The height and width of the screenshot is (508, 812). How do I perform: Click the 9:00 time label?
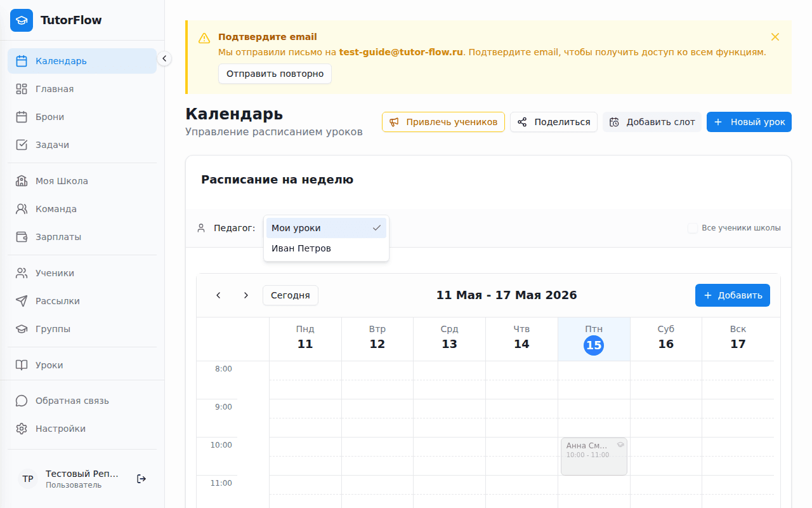(x=223, y=407)
